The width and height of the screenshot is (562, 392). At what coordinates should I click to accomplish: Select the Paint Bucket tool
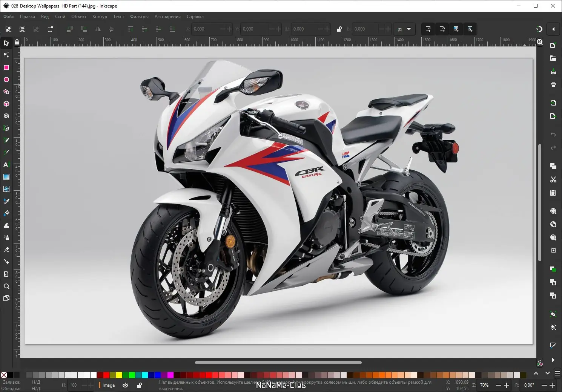[x=6, y=213]
